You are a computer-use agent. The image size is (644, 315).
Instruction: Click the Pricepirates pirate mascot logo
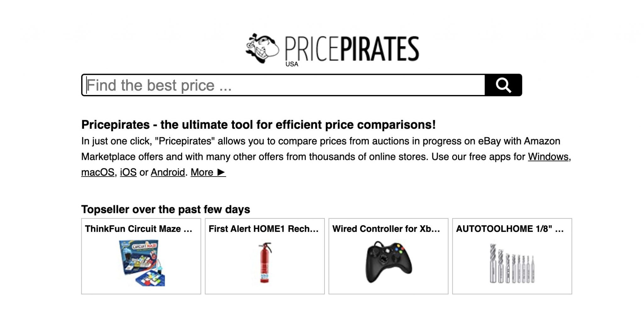[x=262, y=48]
